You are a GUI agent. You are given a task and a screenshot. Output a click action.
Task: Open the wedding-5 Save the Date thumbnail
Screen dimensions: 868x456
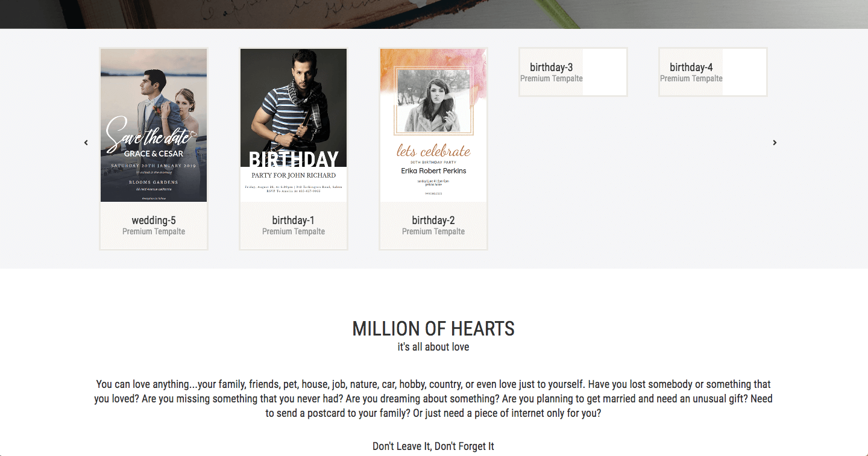click(x=154, y=125)
